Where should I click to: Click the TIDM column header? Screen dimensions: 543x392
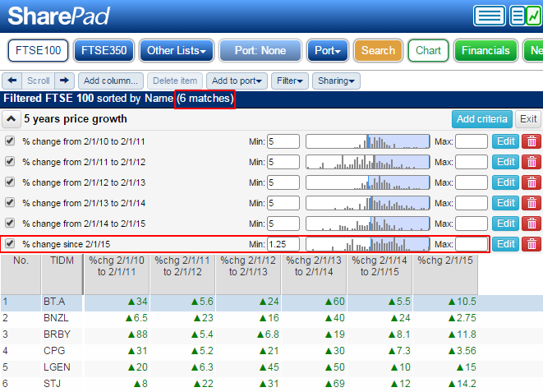(62, 274)
